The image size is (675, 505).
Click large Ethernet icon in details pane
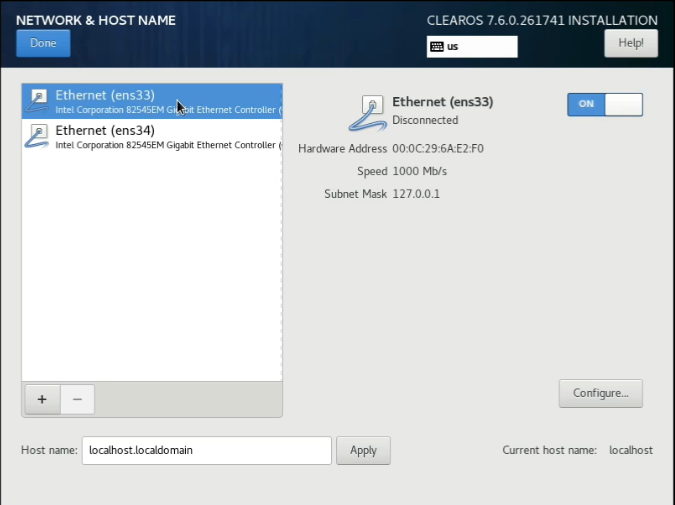point(367,113)
